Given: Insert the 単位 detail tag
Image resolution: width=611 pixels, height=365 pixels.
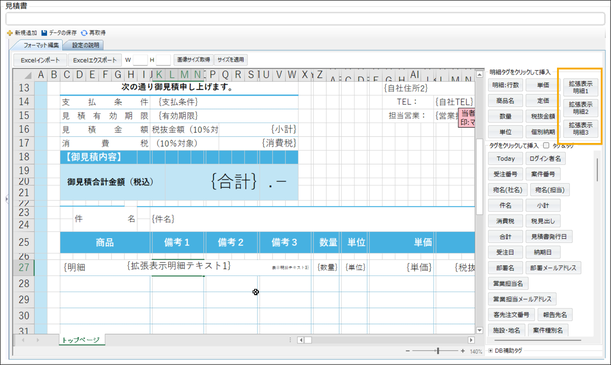Looking at the screenshot, I should click(505, 132).
